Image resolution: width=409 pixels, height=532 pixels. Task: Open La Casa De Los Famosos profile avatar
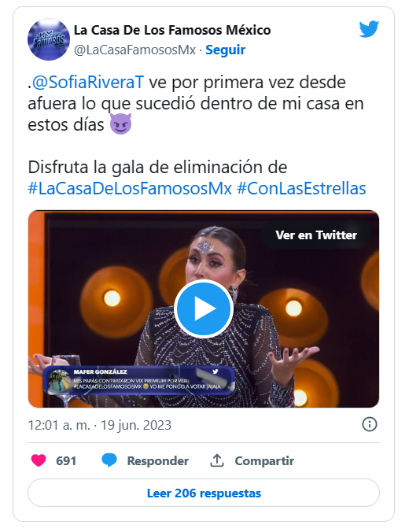pyautogui.click(x=49, y=39)
